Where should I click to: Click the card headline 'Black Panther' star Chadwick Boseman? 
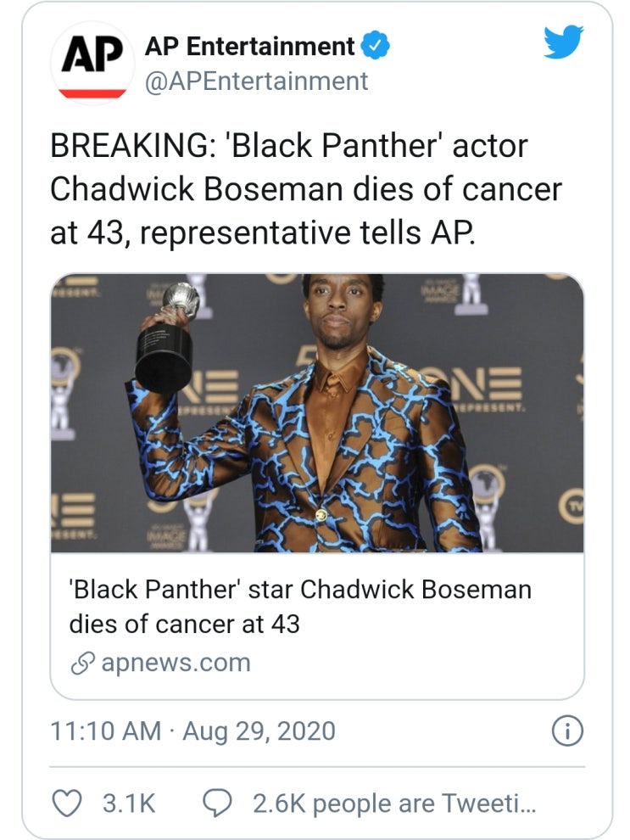point(299,588)
